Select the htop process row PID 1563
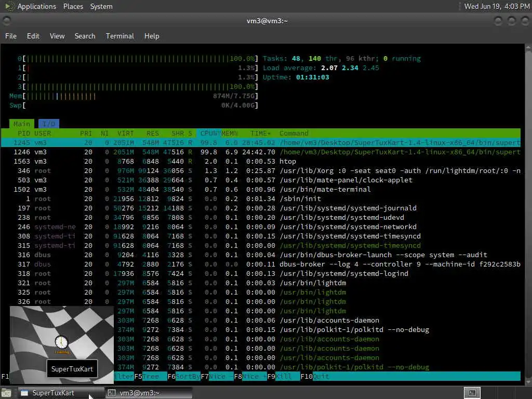 [261, 162]
